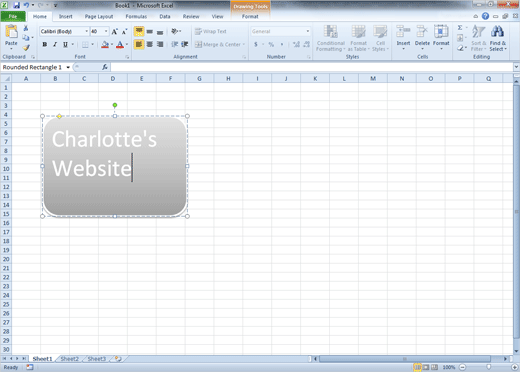This screenshot has height=372, width=520.
Task: Toggle Underline formatting
Action: [x=65, y=44]
